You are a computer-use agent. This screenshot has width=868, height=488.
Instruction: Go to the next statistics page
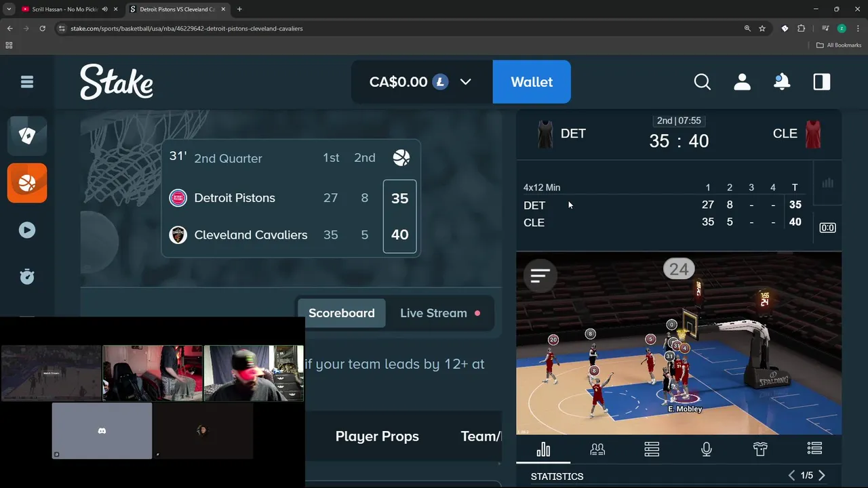[822, 476]
